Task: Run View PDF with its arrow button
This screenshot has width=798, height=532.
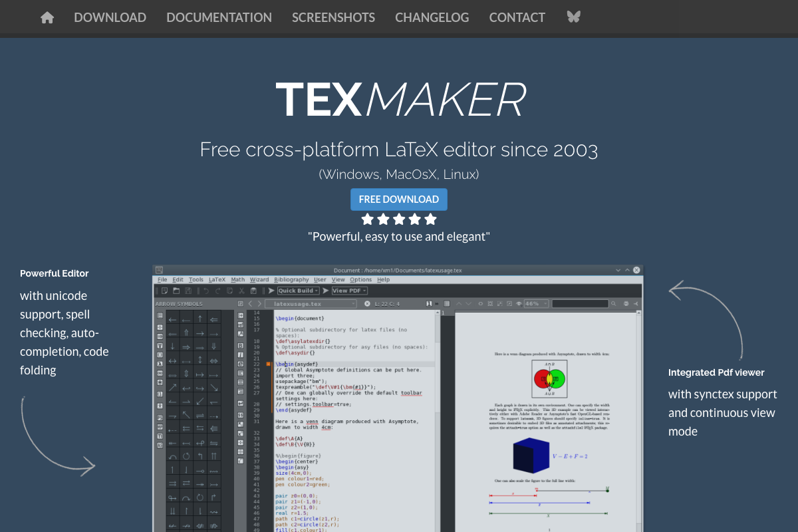Action: tap(326, 291)
